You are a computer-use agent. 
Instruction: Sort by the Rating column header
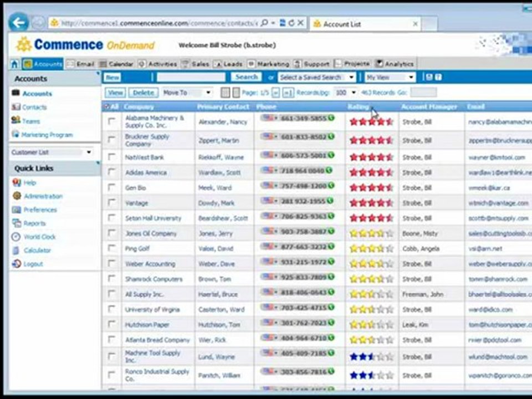click(x=359, y=106)
